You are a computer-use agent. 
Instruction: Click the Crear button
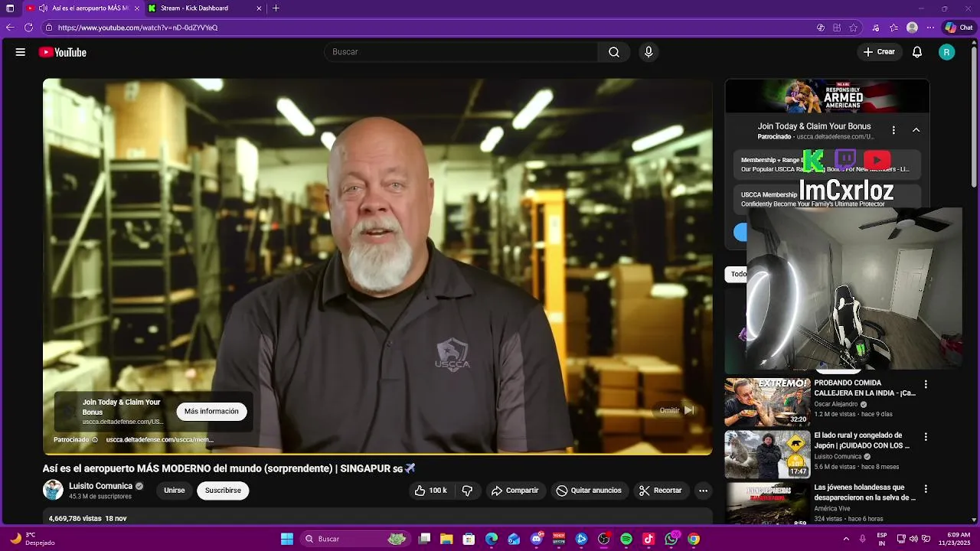[x=879, y=52]
